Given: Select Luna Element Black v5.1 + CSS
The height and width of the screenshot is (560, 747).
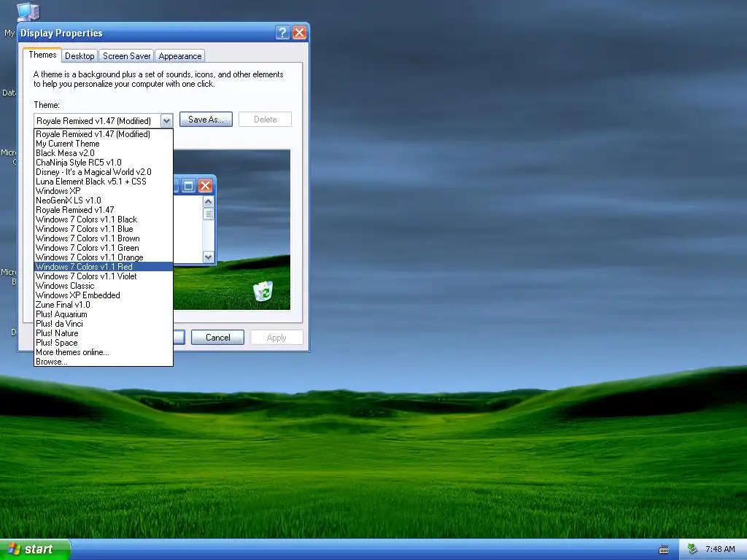Looking at the screenshot, I should tap(104, 182).
